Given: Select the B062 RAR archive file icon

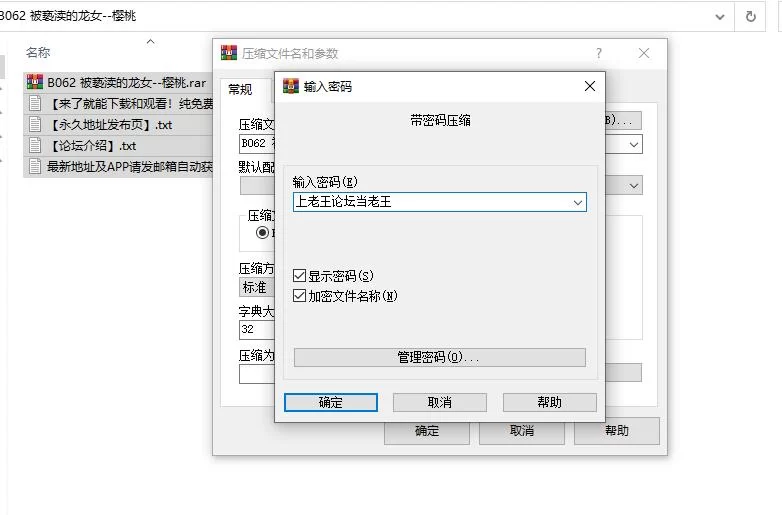Looking at the screenshot, I should tap(34, 83).
